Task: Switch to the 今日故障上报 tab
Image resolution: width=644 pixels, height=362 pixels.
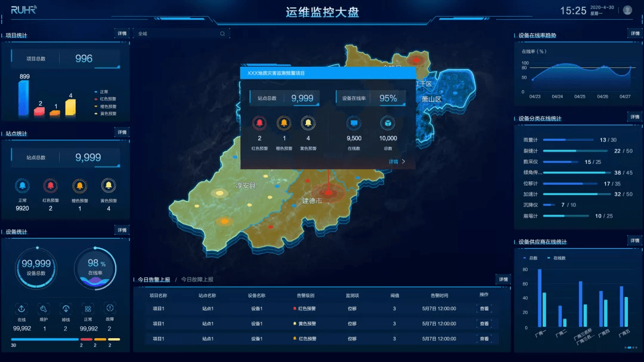Action: (197, 280)
